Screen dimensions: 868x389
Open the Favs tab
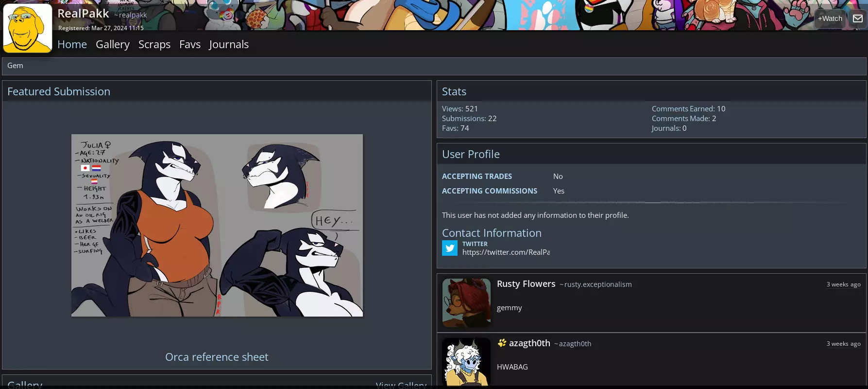(x=190, y=44)
